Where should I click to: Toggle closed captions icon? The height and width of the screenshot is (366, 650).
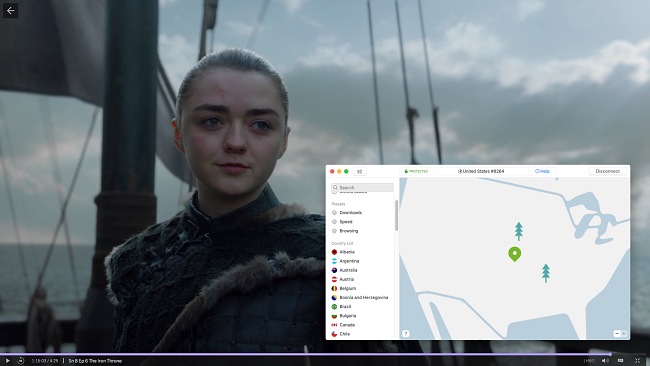point(621,361)
